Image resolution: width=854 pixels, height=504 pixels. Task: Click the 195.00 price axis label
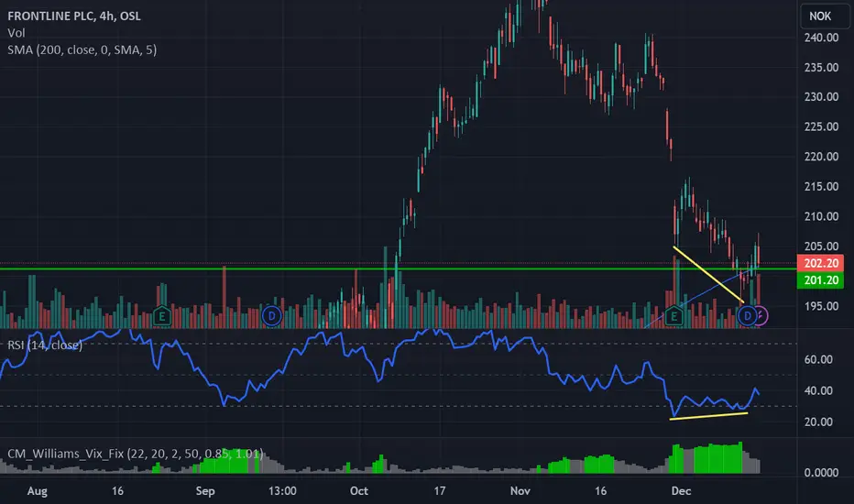point(821,306)
